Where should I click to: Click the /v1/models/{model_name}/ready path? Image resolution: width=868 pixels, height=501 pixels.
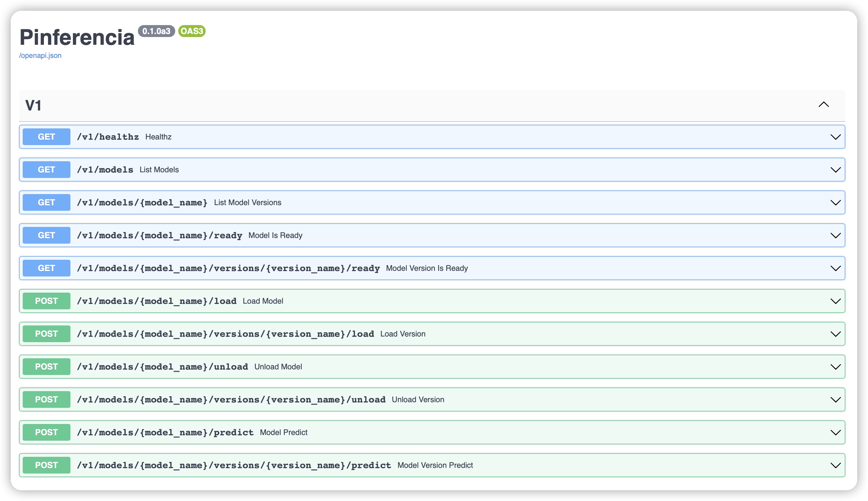[160, 235]
